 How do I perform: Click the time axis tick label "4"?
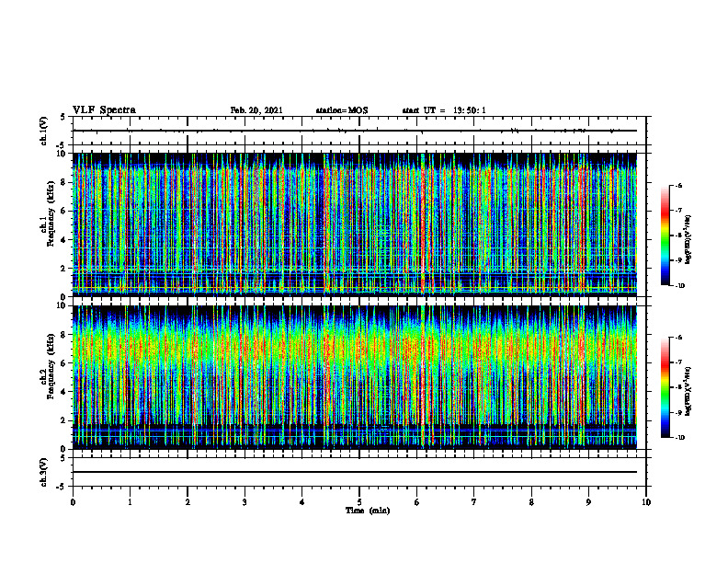(302, 502)
